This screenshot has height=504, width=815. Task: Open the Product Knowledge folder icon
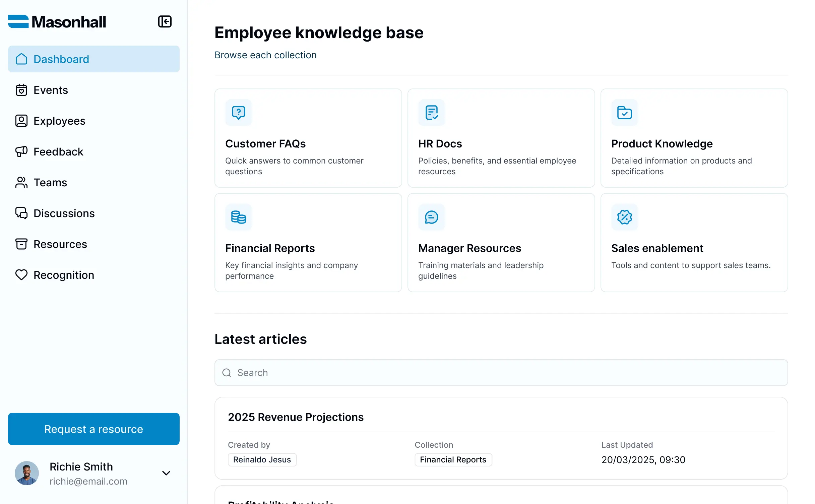click(x=624, y=113)
